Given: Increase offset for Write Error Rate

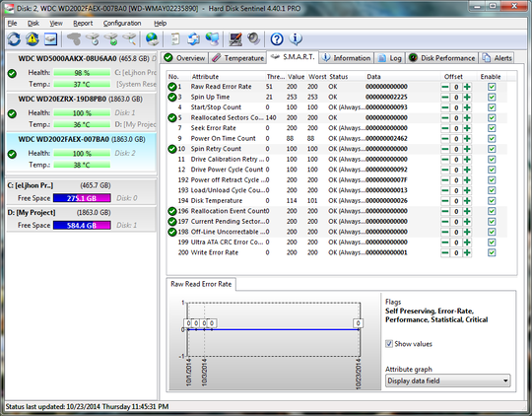Looking at the screenshot, I should coord(467,252).
